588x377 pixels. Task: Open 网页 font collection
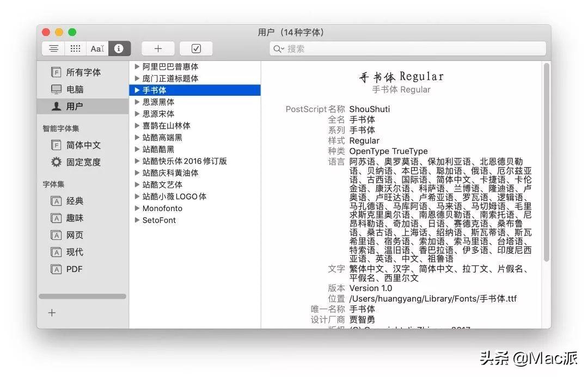83,235
